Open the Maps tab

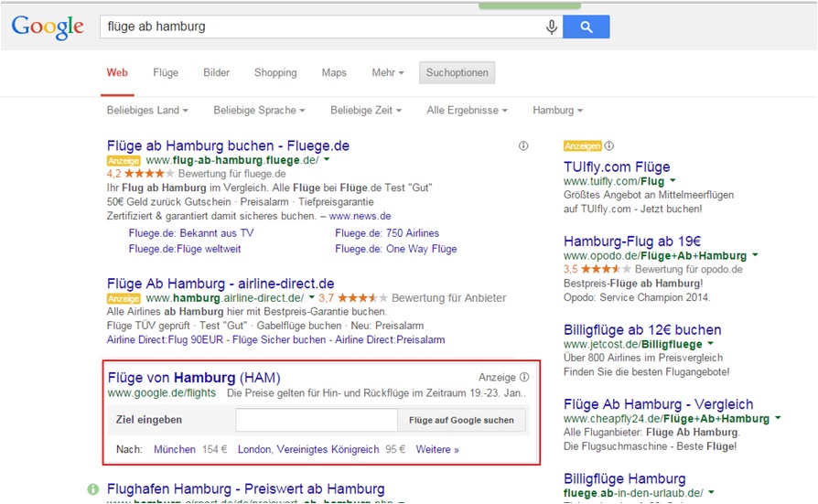pyautogui.click(x=334, y=72)
